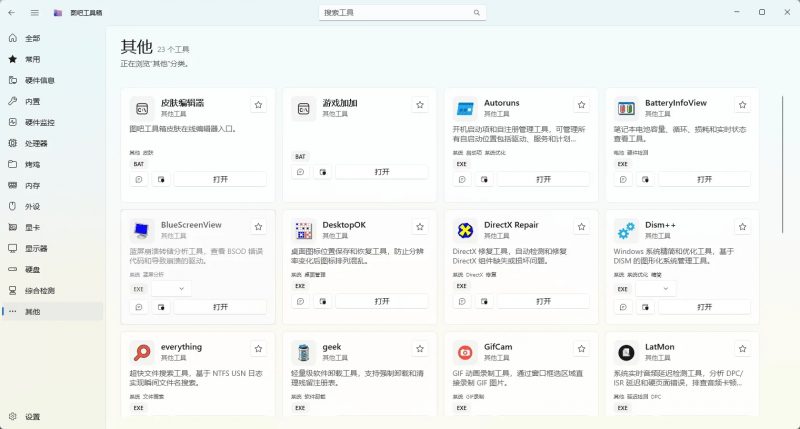Click the BlueScreenView monitor icon

[142, 231]
